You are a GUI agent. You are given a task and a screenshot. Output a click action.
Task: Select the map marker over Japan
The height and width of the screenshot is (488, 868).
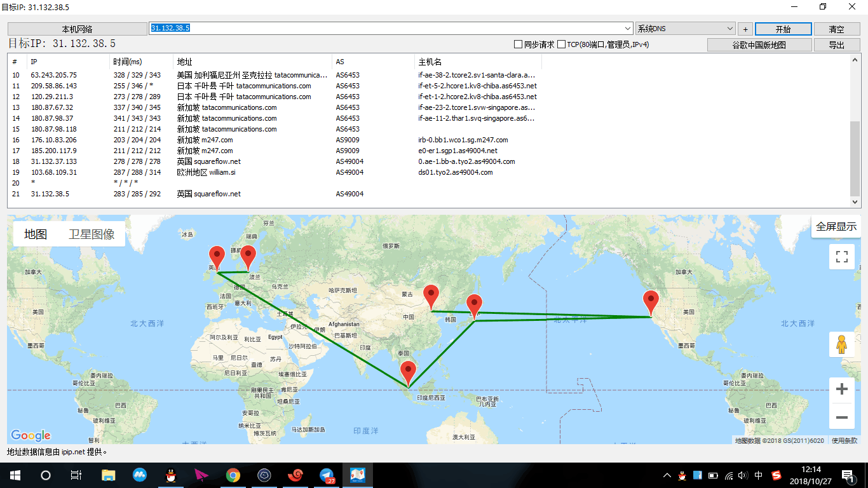474,308
